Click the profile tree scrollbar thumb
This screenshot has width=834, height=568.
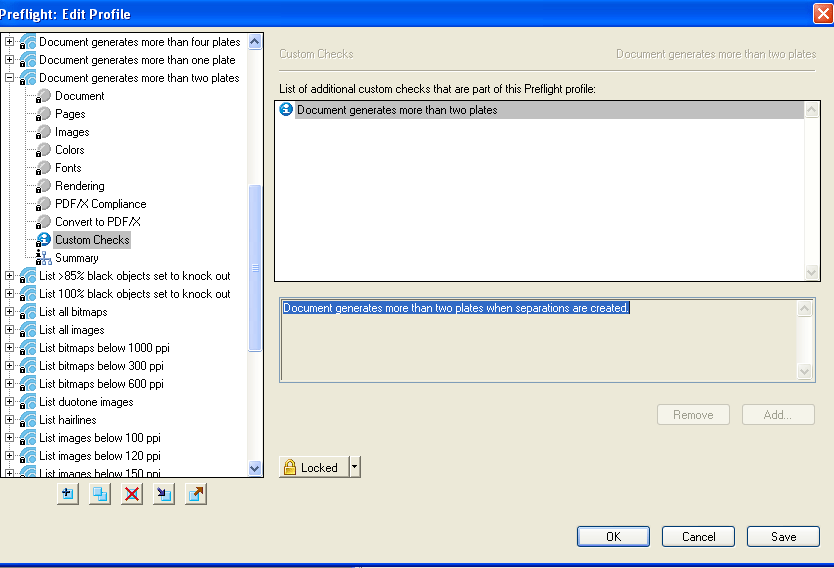[255, 268]
